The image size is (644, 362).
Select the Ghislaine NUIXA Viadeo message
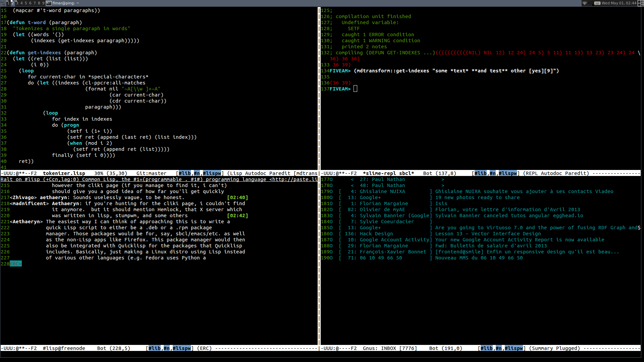(476, 191)
